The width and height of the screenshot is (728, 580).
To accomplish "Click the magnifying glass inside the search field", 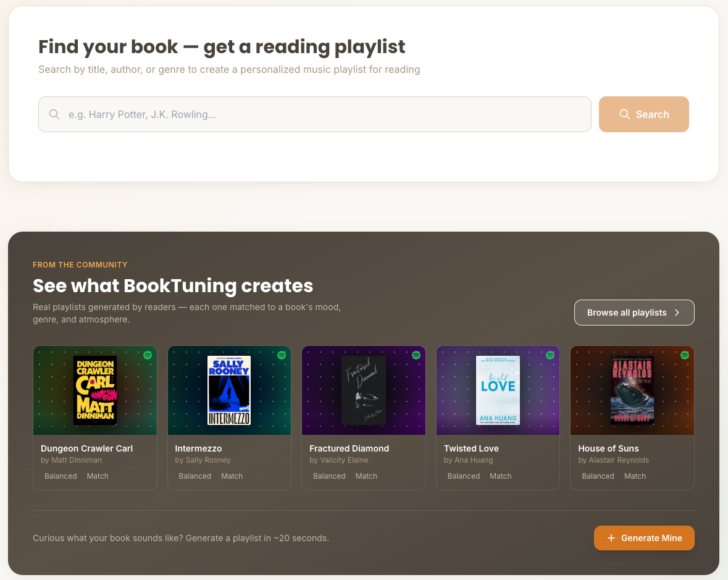I will [x=54, y=114].
